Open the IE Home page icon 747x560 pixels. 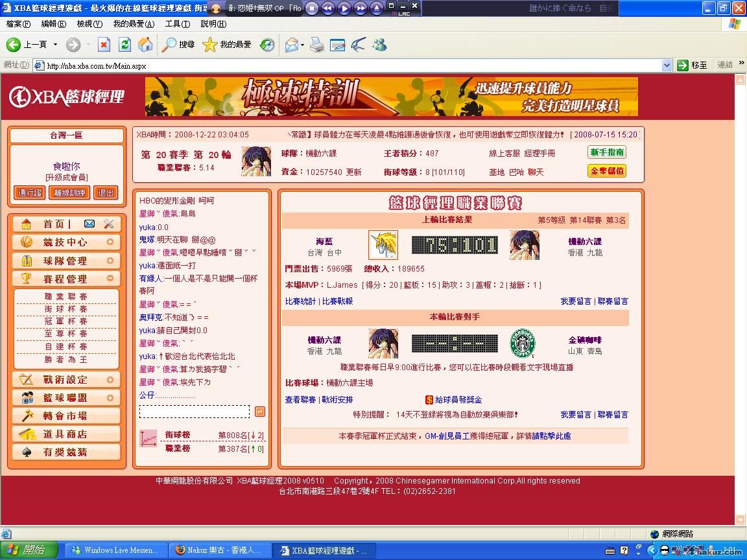[x=145, y=45]
